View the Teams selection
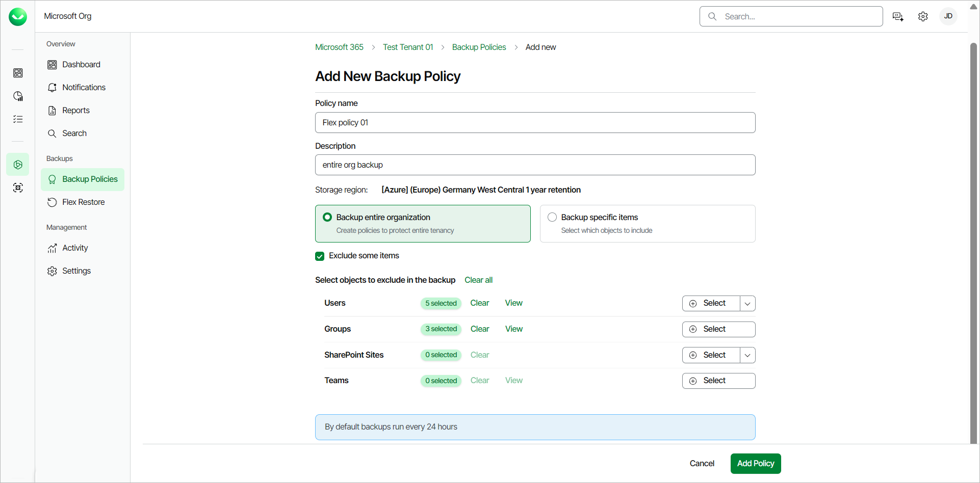This screenshot has width=980, height=483. [x=514, y=381]
